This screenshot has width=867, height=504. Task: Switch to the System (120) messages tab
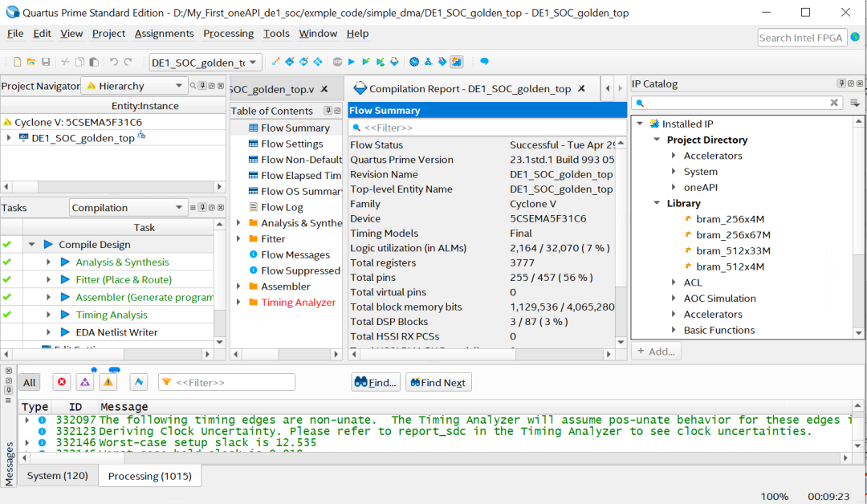58,476
